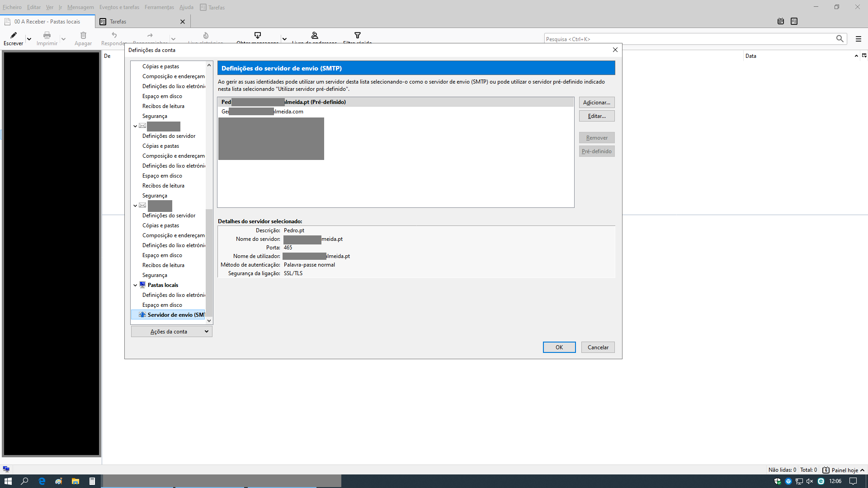Click the clock showing 12:06
This screenshot has width=868, height=488.
(x=835, y=481)
